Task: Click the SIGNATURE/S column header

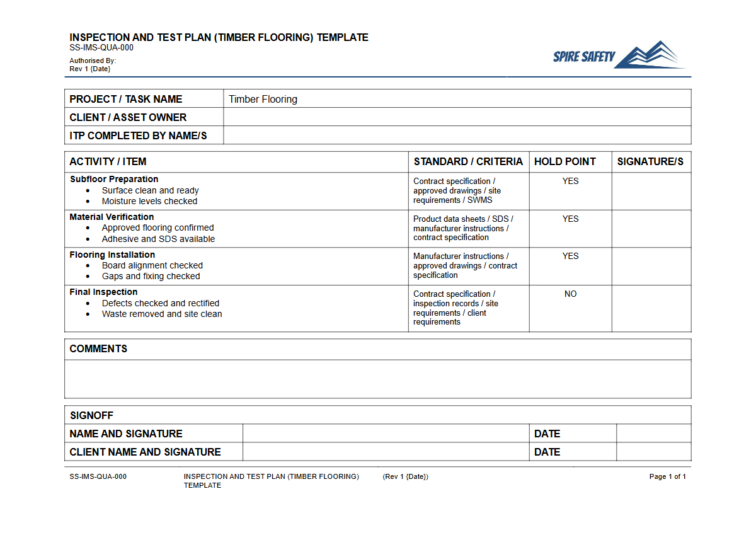Action: point(650,161)
